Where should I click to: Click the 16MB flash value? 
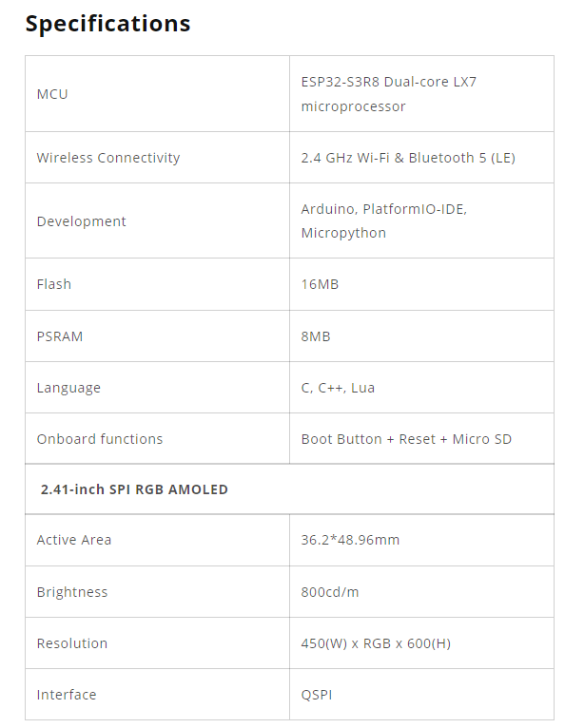(x=320, y=284)
